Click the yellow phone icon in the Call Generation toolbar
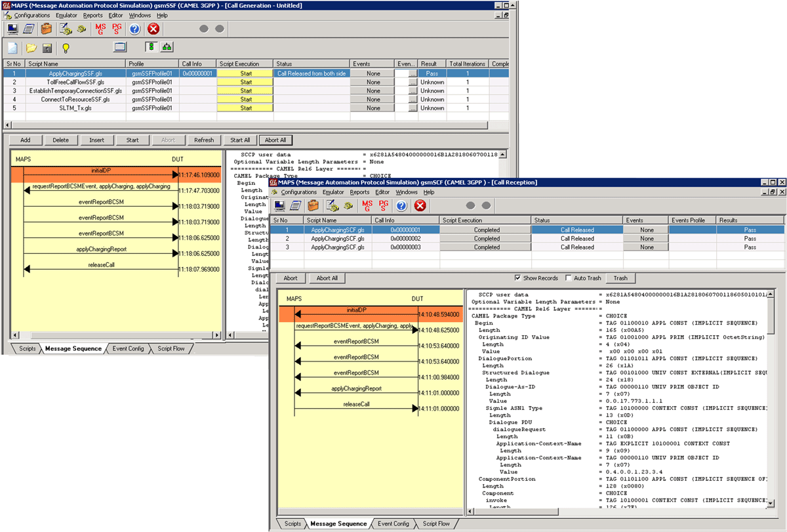The image size is (787, 532). 81,29
